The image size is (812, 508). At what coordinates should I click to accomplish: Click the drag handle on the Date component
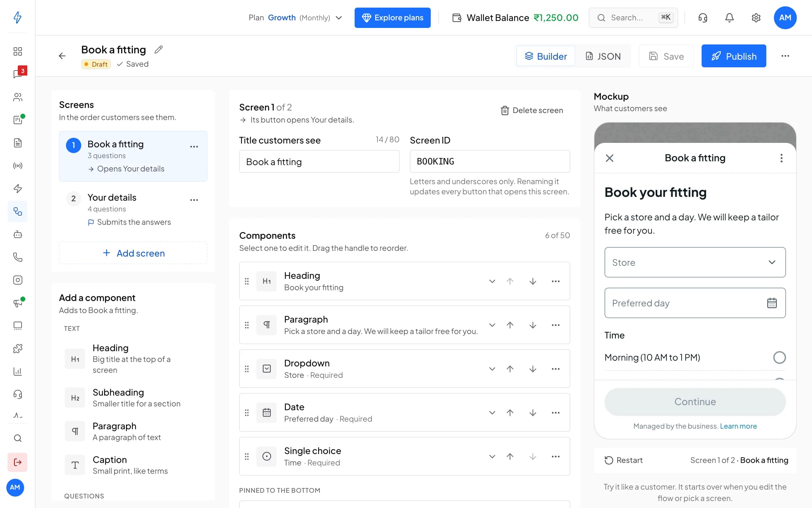click(247, 412)
